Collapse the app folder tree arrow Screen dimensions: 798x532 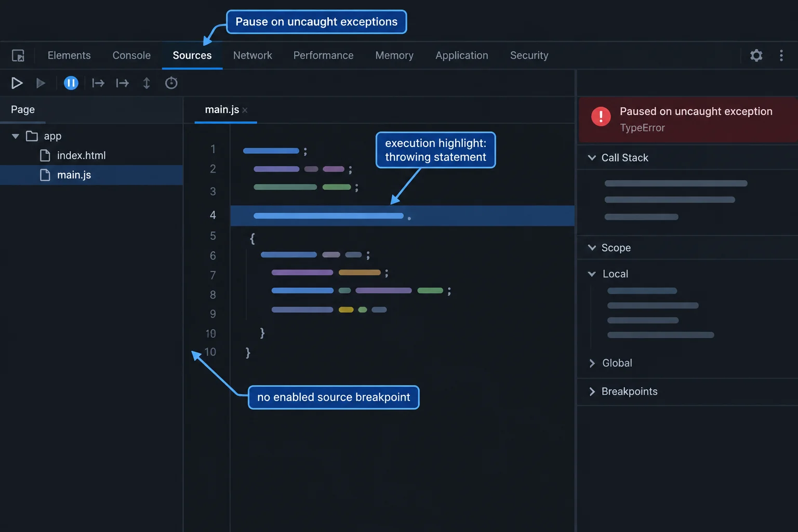pos(16,136)
